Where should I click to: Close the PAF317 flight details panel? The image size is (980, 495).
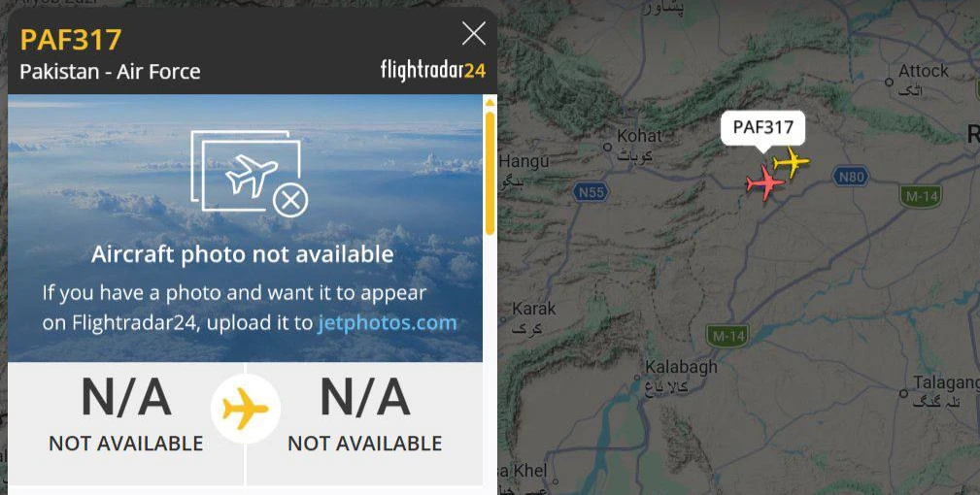coord(474,34)
